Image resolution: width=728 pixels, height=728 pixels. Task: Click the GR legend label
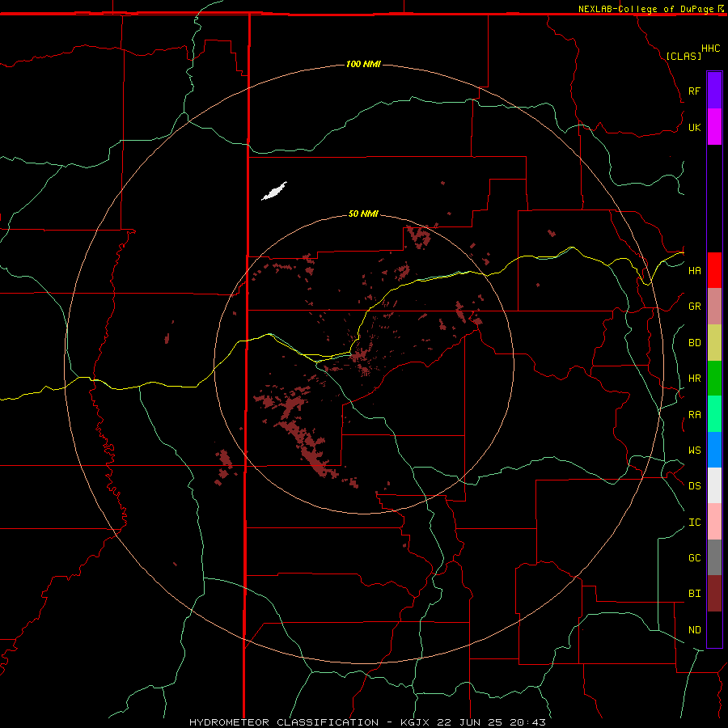pos(694,307)
